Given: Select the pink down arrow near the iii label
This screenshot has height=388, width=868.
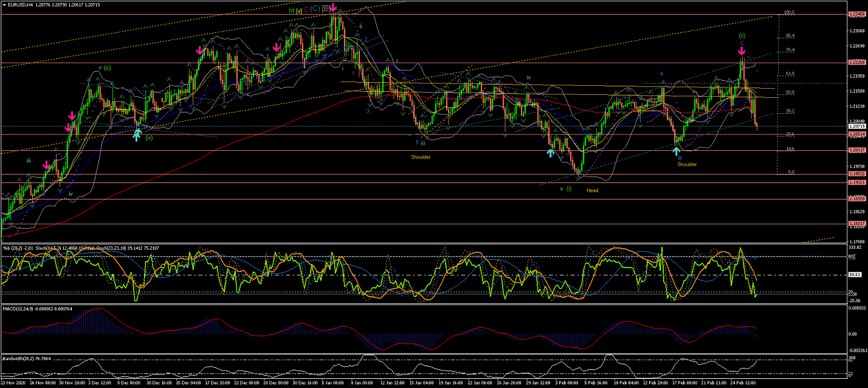Looking at the screenshot, I should coord(46,165).
